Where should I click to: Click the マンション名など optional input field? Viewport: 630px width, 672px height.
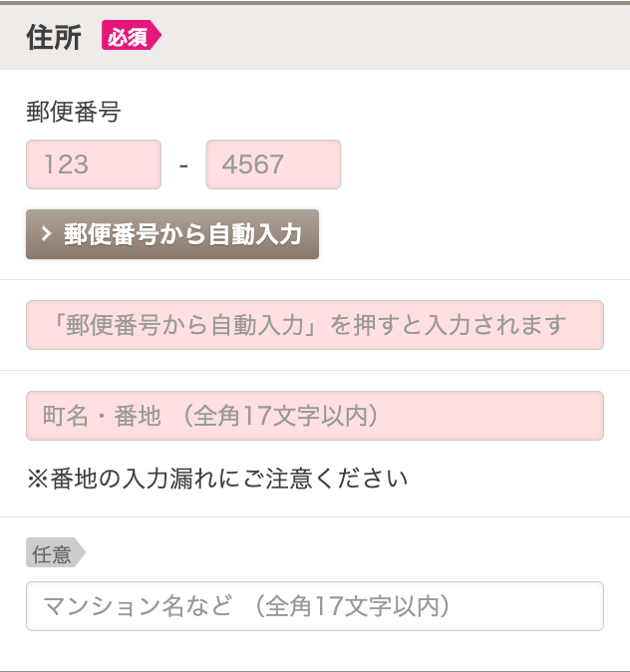(x=315, y=606)
